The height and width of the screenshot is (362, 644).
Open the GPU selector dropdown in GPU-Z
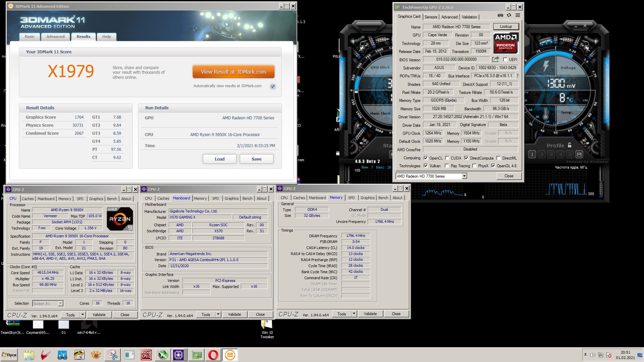pos(464,176)
